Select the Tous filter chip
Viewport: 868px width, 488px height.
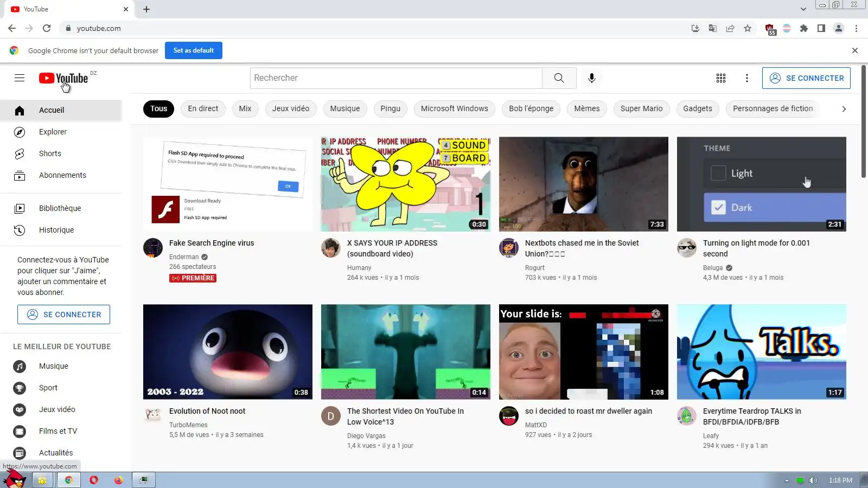click(158, 109)
